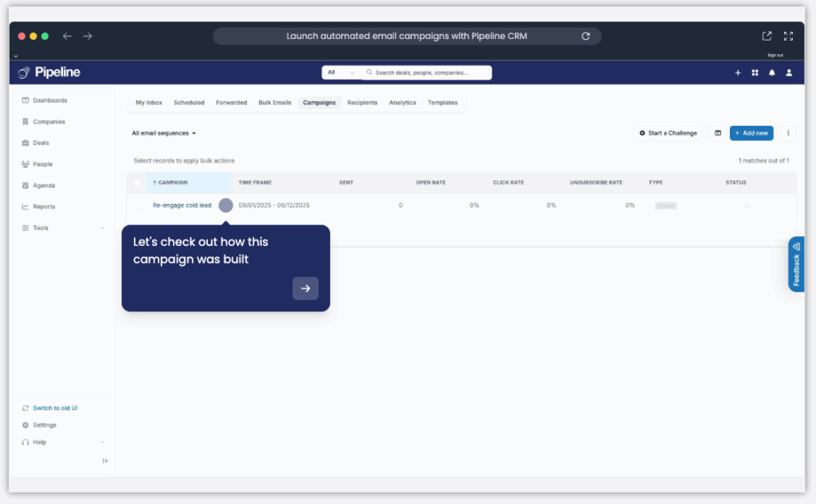This screenshot has width=816, height=504.
Task: Click the Start a Challenge button
Action: tap(667, 133)
